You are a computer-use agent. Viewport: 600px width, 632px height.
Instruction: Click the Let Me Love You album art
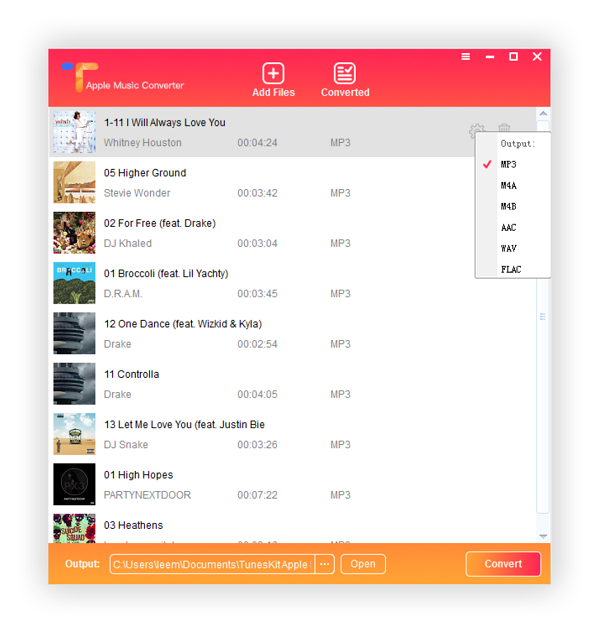74,434
